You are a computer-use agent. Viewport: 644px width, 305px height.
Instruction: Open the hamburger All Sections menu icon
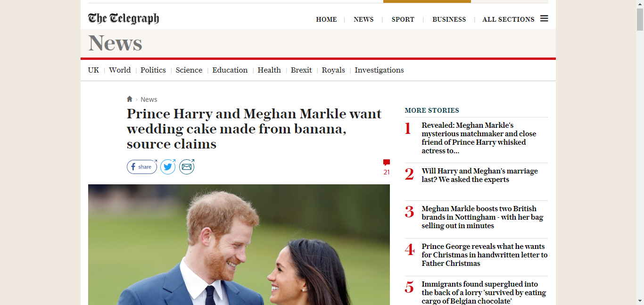[x=544, y=18]
